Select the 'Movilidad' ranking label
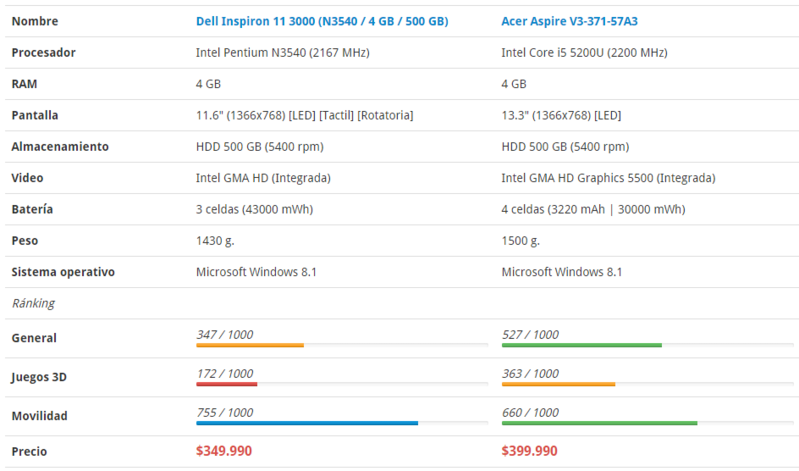 click(39, 416)
